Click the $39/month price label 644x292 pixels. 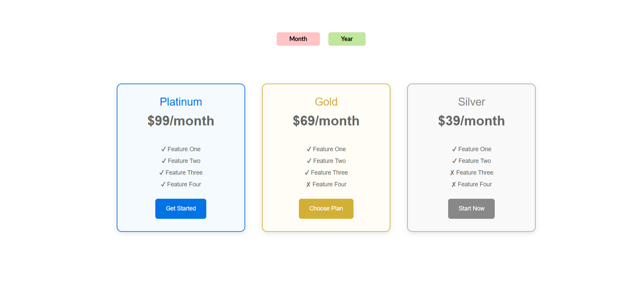(471, 121)
